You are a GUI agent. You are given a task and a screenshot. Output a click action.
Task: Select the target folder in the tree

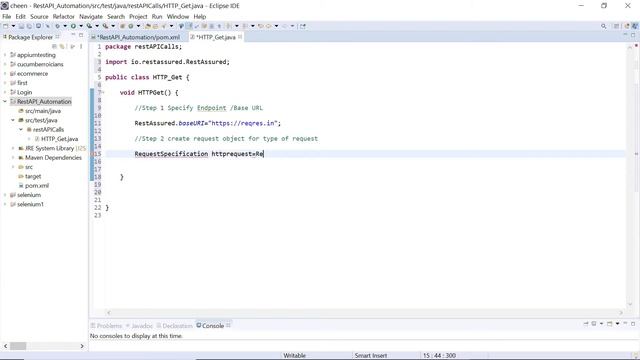coord(33,176)
